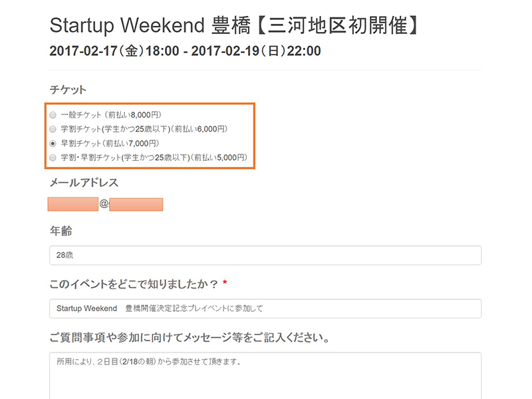Choose the 学割チケット 6,000円 radio option
The image size is (532, 399).
coord(53,129)
